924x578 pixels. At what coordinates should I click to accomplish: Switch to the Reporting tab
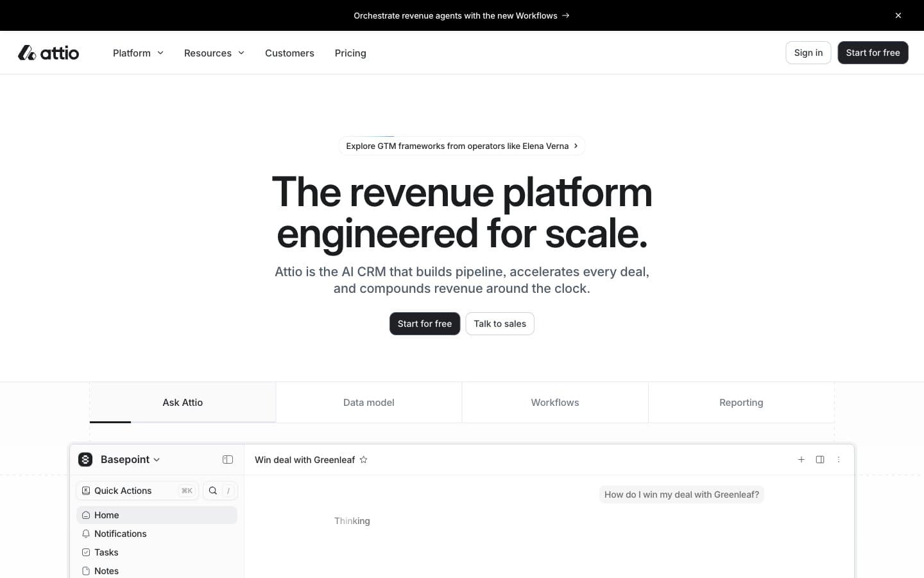click(x=741, y=403)
